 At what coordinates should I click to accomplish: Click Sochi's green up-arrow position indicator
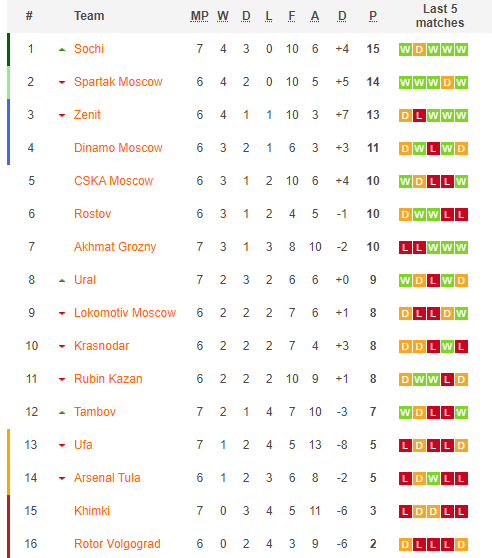pos(62,50)
